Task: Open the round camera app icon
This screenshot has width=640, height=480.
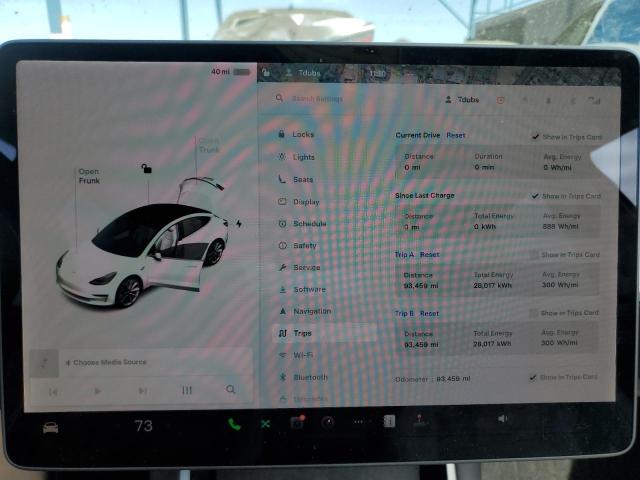Action: pos(328,422)
